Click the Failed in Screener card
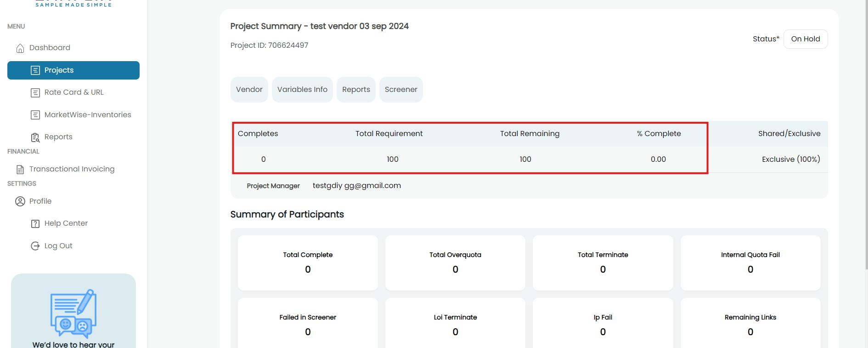This screenshot has width=868, height=348. pos(308,323)
